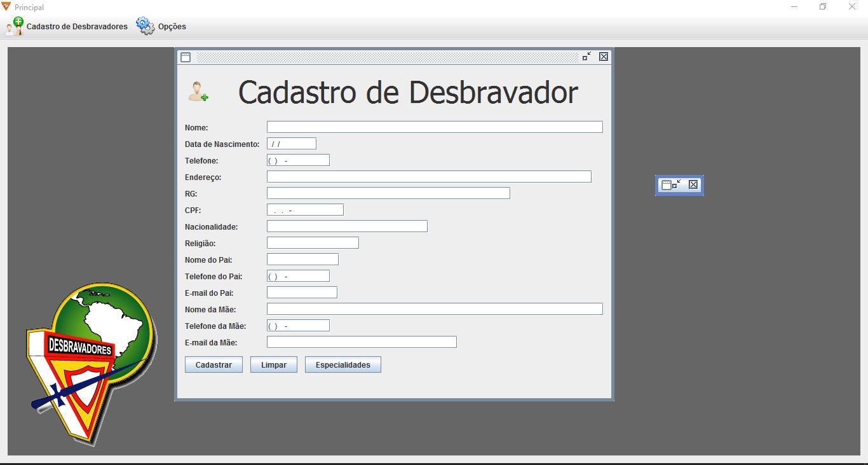Submit the form with Cadastrar

pos(214,364)
